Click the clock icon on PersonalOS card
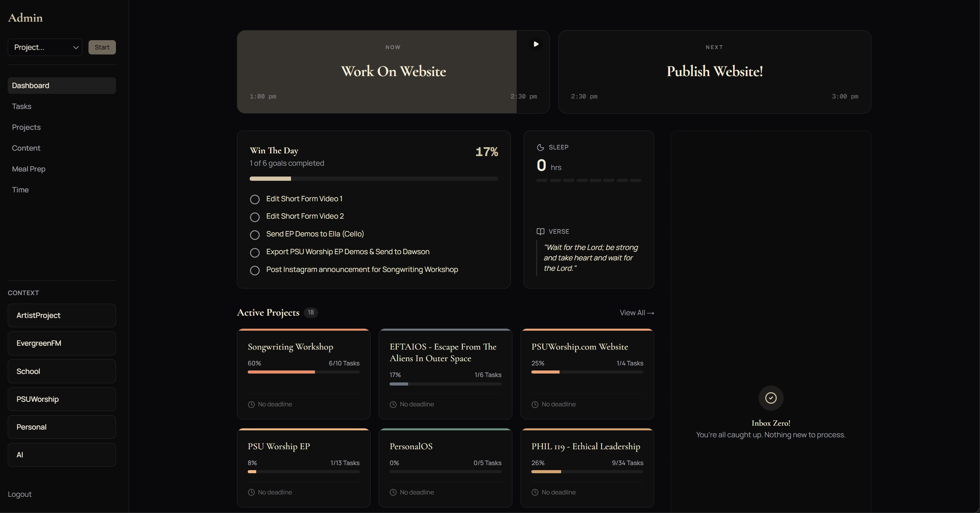The width and height of the screenshot is (980, 513). point(393,493)
